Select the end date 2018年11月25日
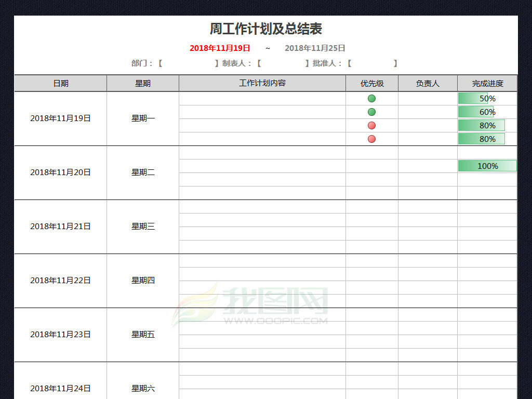 [314, 48]
